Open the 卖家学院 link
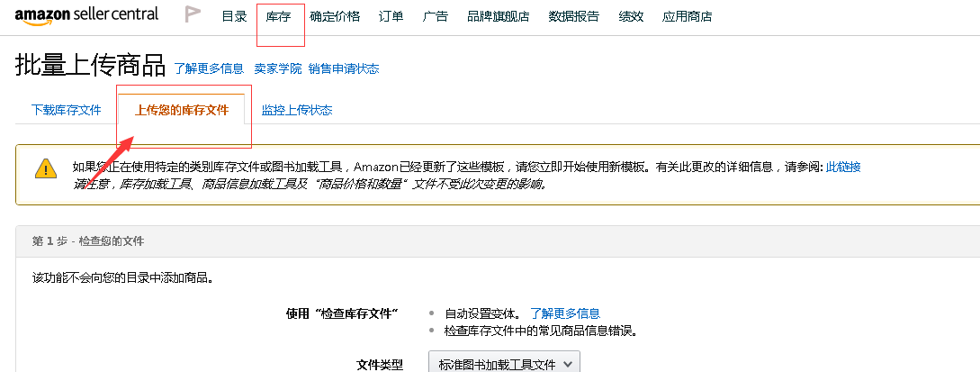 277,68
